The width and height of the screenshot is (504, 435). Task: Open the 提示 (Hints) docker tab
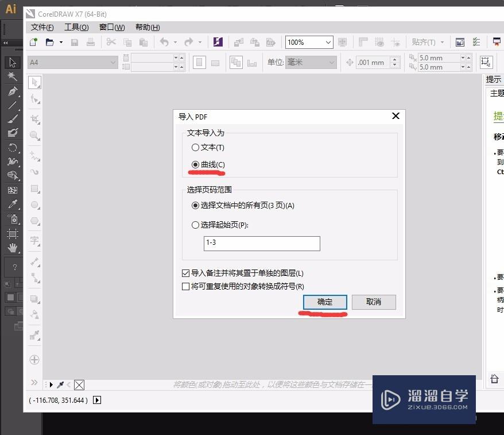point(494,79)
